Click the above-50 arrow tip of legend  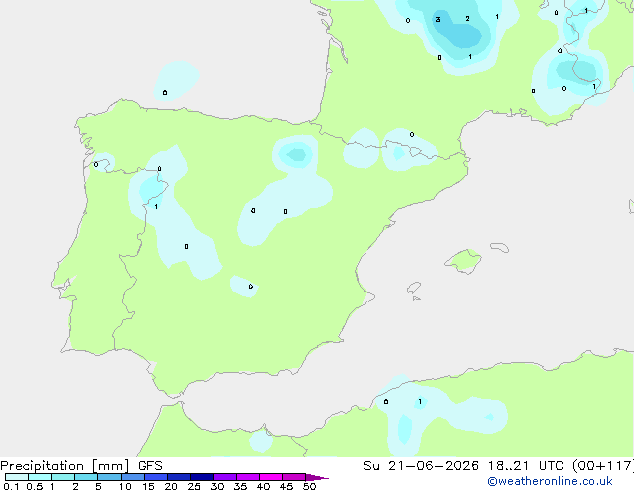(317, 477)
